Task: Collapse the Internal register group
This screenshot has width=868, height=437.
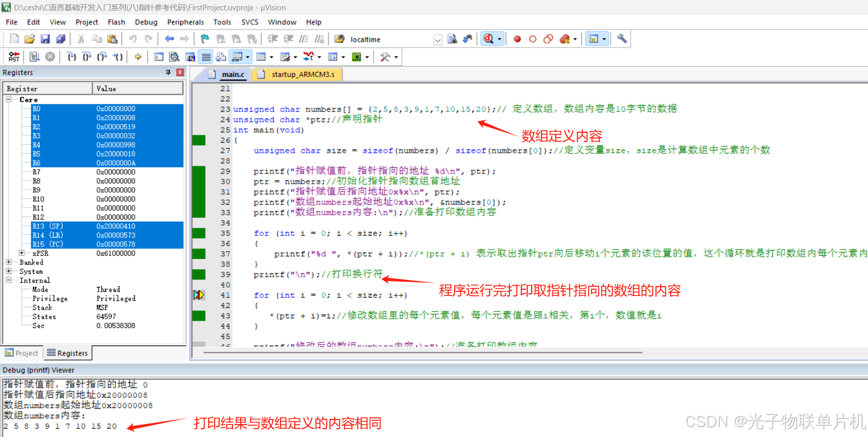Action: [x=9, y=280]
